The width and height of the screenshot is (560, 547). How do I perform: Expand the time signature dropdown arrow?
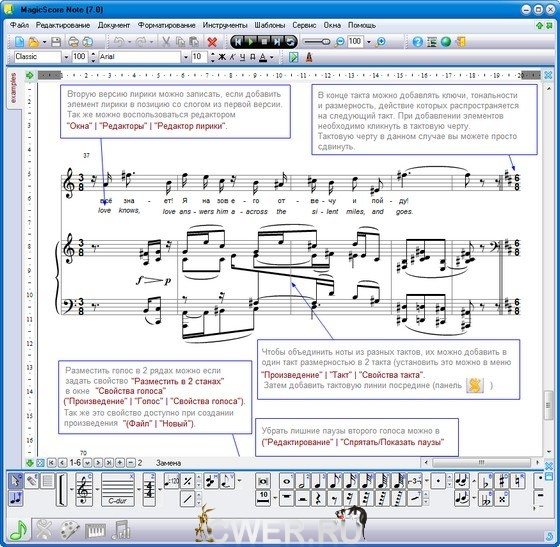[159, 489]
